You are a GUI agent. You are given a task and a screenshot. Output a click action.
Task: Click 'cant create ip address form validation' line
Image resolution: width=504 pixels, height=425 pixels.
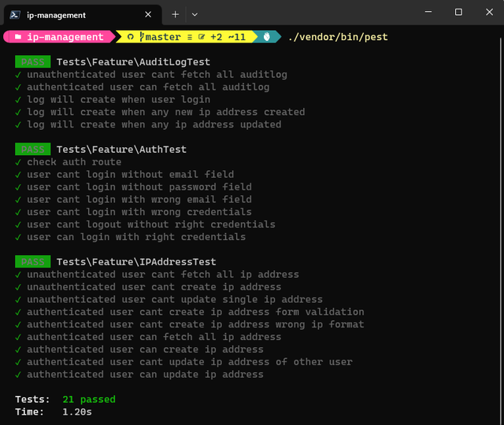(195, 312)
